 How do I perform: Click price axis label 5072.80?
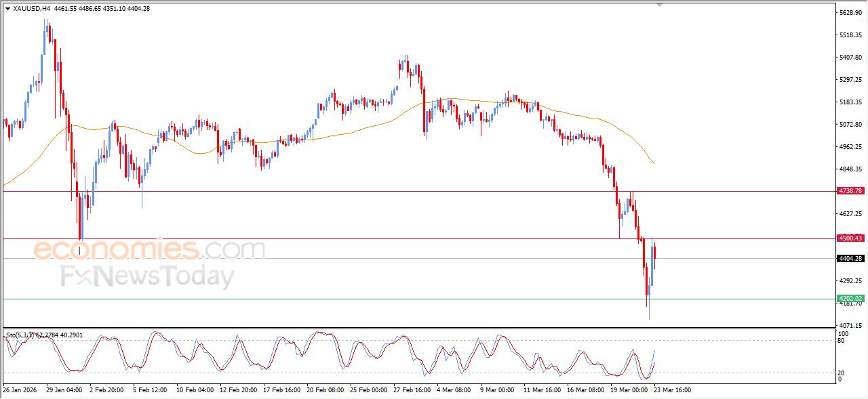coord(850,125)
